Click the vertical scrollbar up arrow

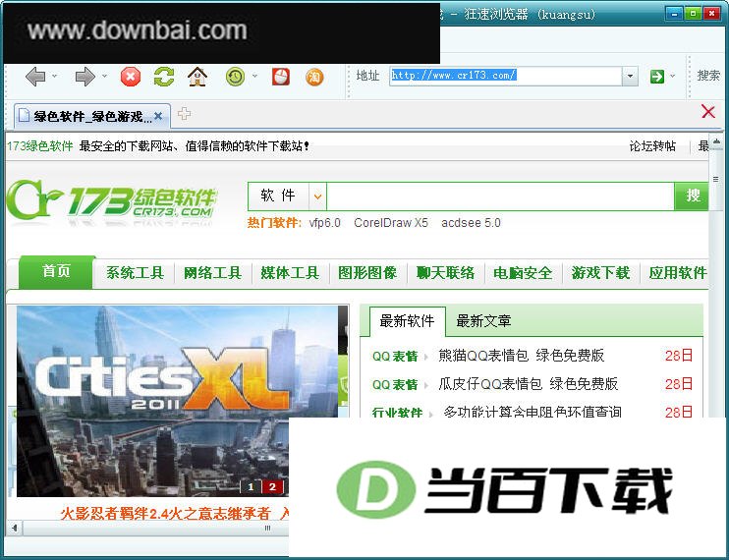click(717, 140)
